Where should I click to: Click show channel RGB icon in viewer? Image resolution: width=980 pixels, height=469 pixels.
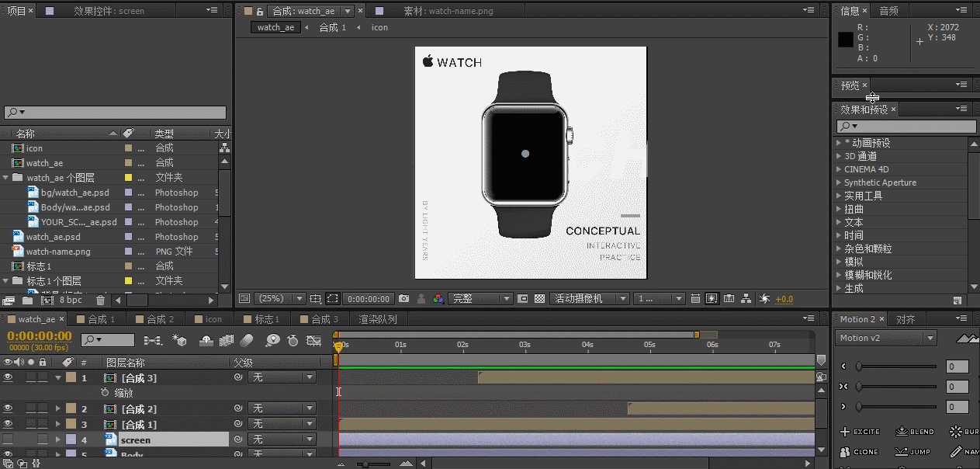(x=438, y=298)
